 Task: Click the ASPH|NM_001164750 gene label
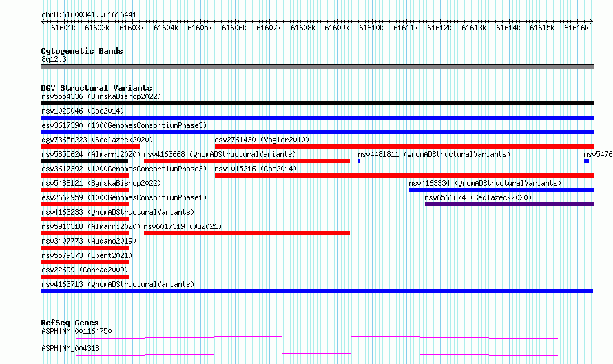point(76,331)
